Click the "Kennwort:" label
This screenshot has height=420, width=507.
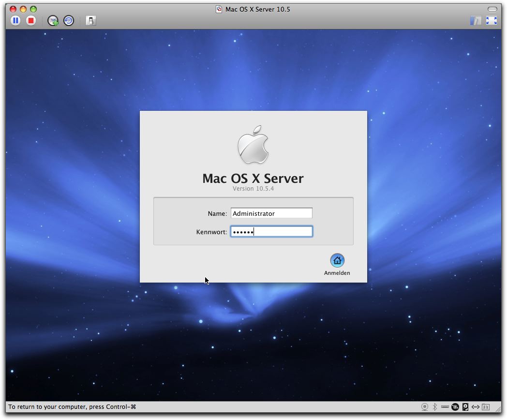click(211, 232)
